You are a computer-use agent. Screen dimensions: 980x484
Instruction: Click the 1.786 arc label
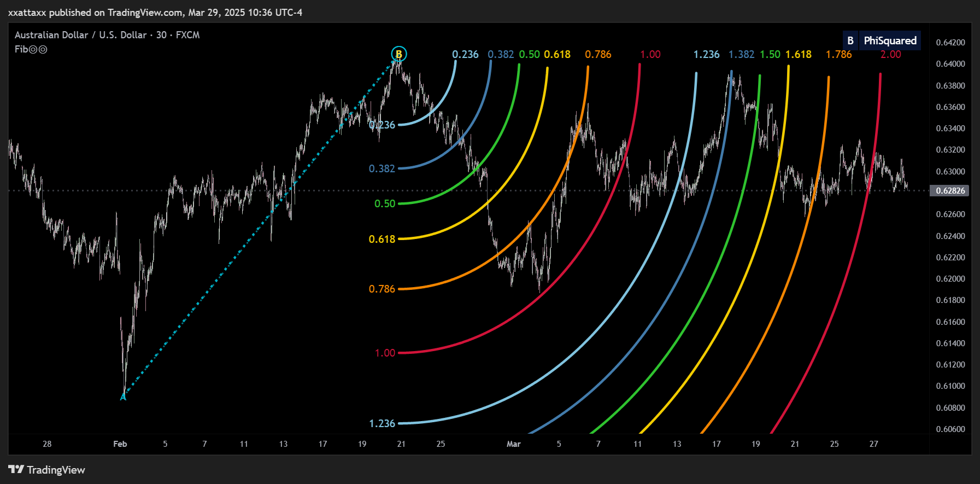pyautogui.click(x=838, y=54)
